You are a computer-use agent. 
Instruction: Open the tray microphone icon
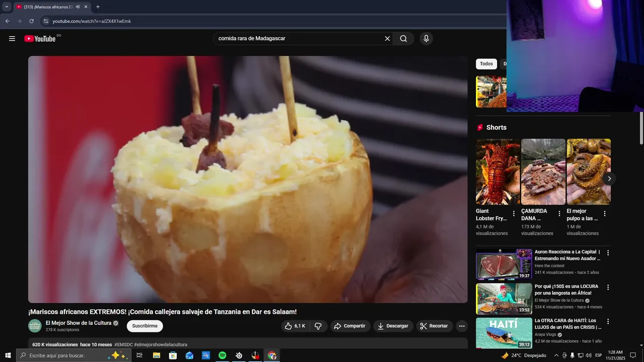[x=573, y=355]
